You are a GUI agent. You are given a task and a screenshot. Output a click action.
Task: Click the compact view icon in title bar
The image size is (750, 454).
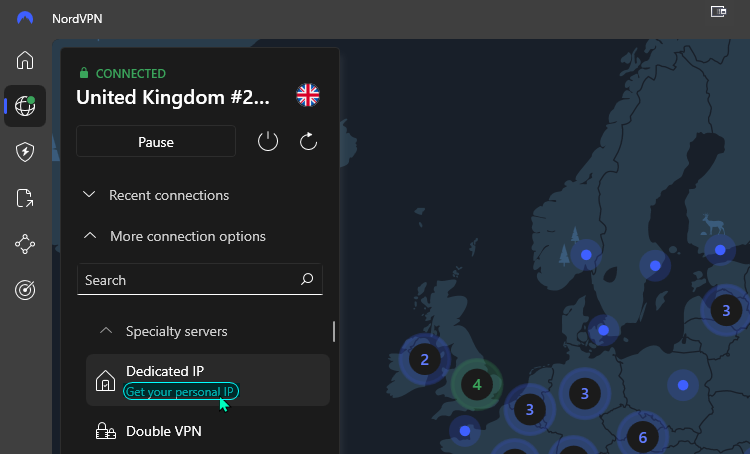(718, 11)
